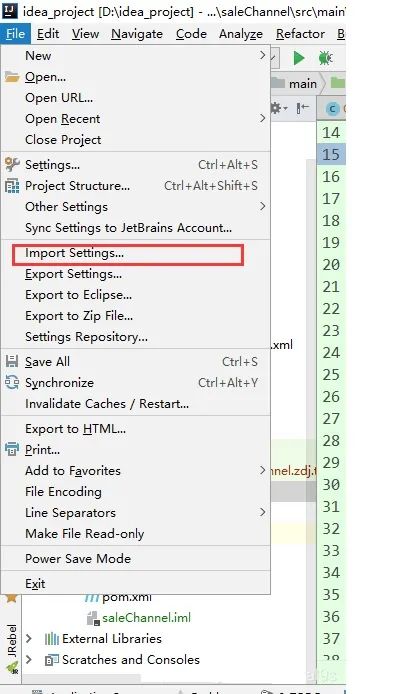Click the Save All disk icon
The width and height of the screenshot is (396, 694).
[12, 361]
